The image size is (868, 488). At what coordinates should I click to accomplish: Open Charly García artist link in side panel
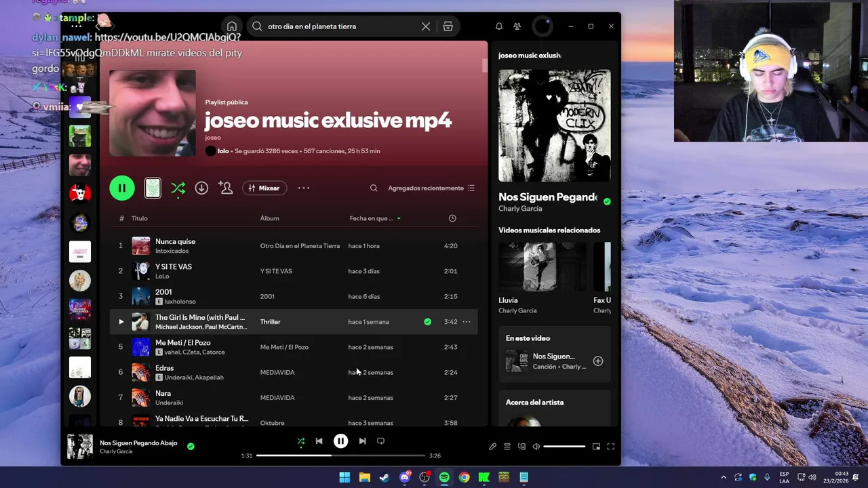click(520, 209)
